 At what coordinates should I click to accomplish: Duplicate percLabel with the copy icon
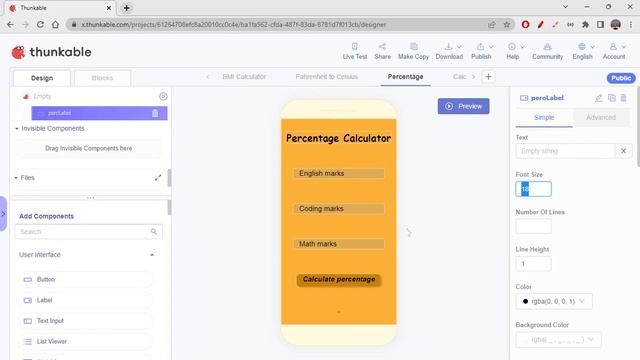(611, 98)
